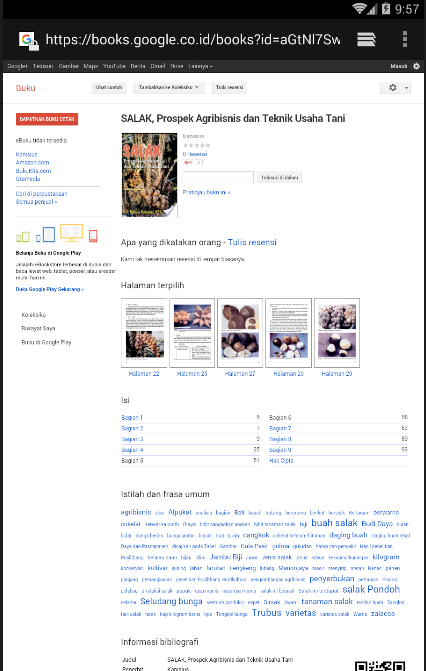Image resolution: width=426 pixels, height=671 pixels.
Task: Open the browser three-dot overflow menu
Action: [x=405, y=39]
